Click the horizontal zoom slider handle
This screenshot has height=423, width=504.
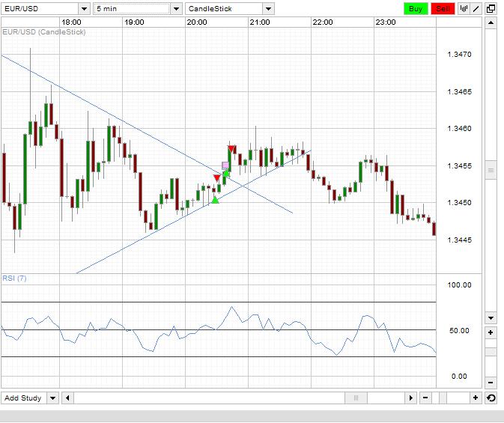click(443, 398)
